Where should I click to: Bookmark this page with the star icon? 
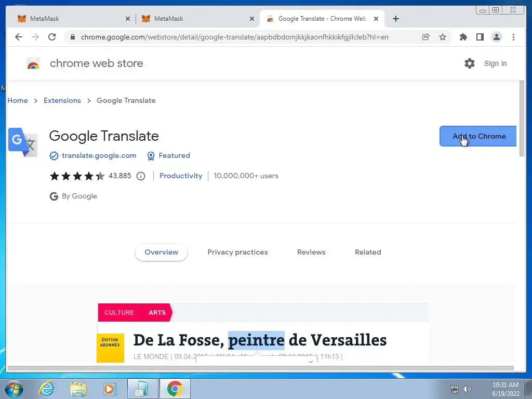click(x=443, y=37)
